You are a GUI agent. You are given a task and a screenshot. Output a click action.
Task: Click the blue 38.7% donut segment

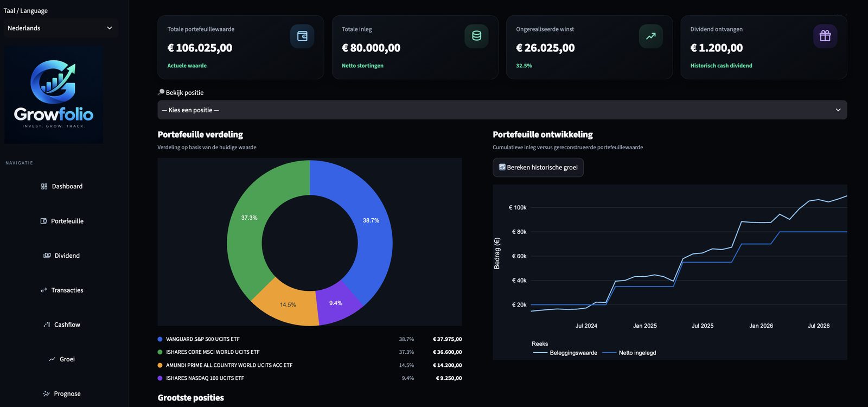pyautogui.click(x=371, y=220)
